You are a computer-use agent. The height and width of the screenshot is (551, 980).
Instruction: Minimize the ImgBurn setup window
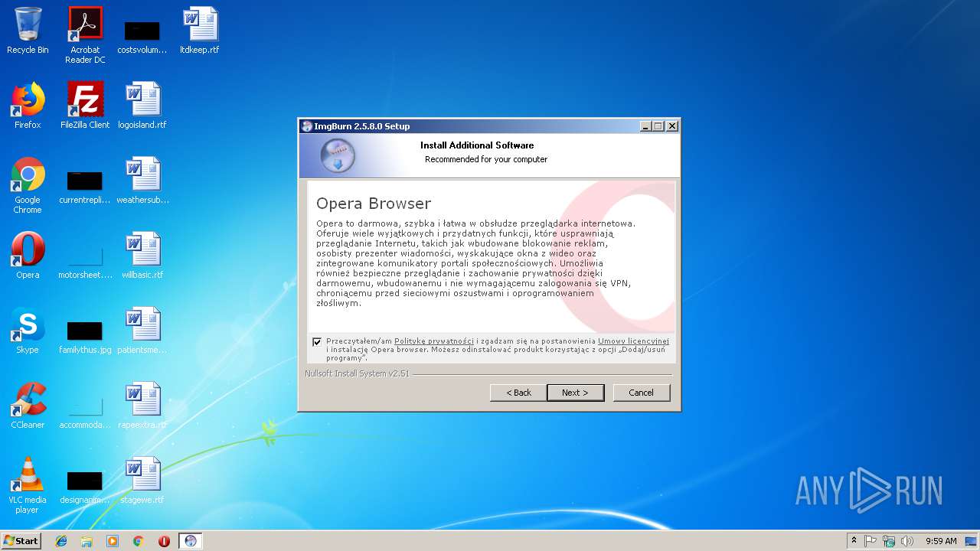[645, 126]
